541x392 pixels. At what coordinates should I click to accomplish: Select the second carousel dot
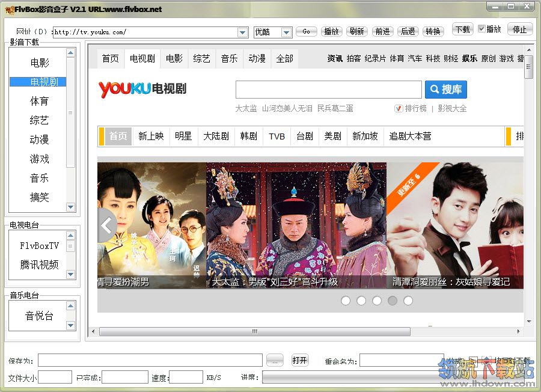(361, 301)
